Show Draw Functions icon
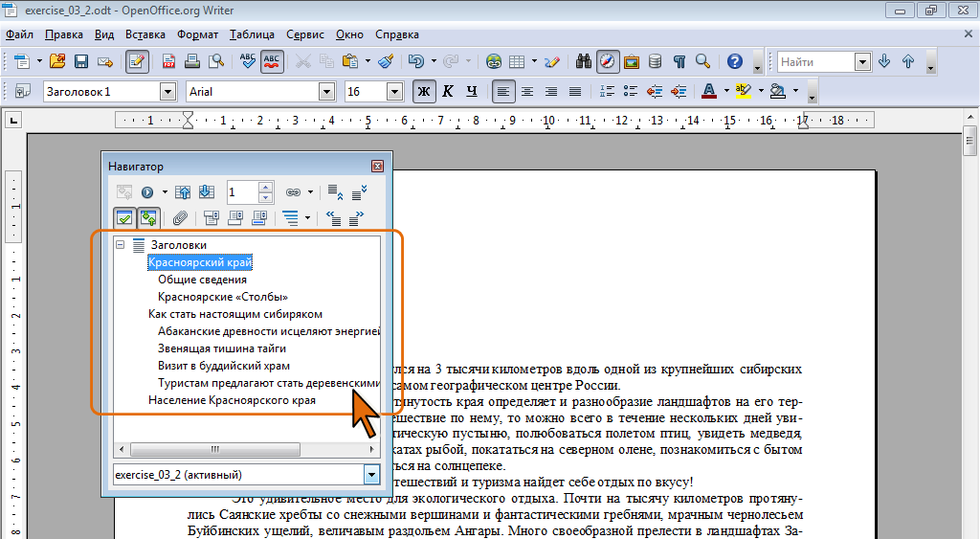Image resolution: width=980 pixels, height=539 pixels. (552, 61)
